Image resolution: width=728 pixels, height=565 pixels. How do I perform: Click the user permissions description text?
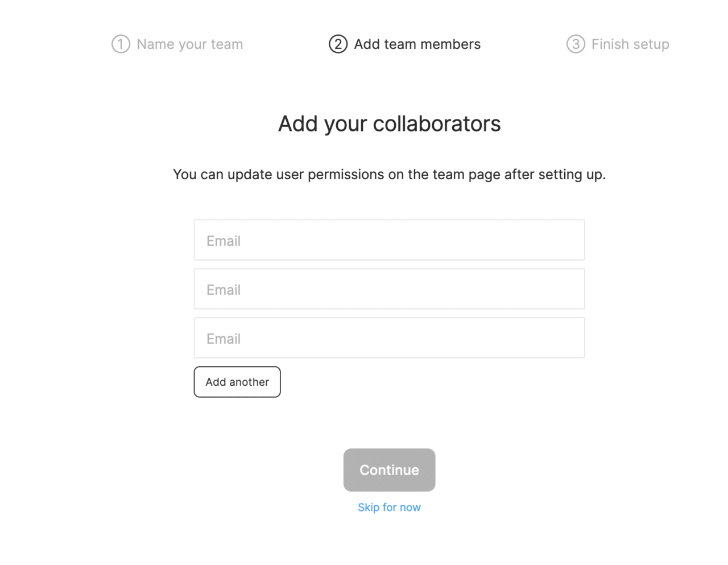(389, 174)
